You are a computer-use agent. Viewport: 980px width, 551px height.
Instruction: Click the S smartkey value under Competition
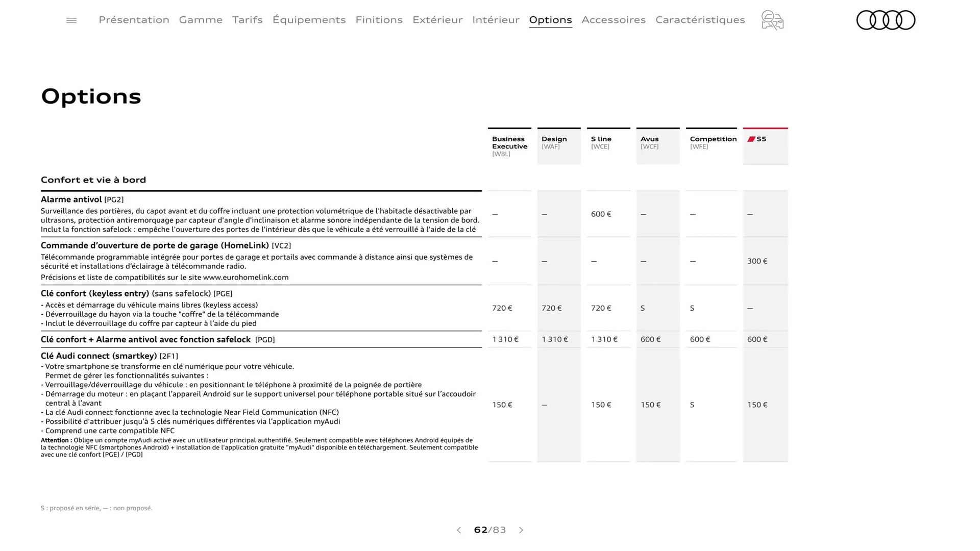(x=692, y=405)
